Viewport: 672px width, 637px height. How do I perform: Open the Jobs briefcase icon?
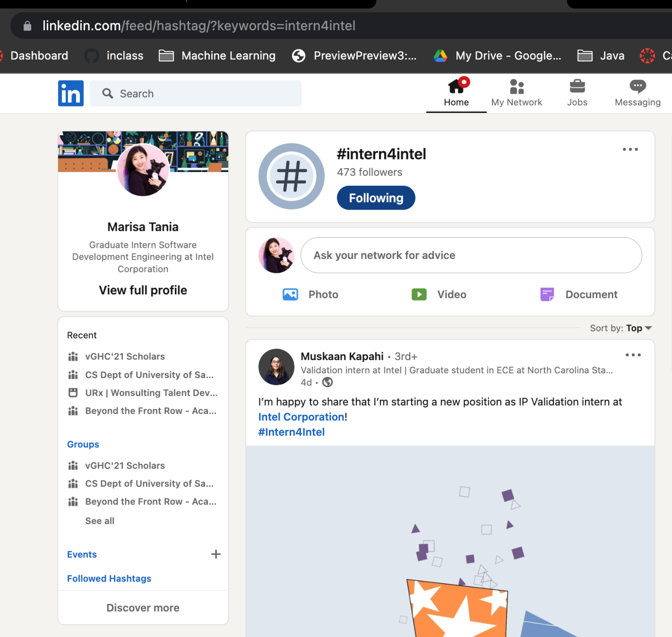(577, 92)
